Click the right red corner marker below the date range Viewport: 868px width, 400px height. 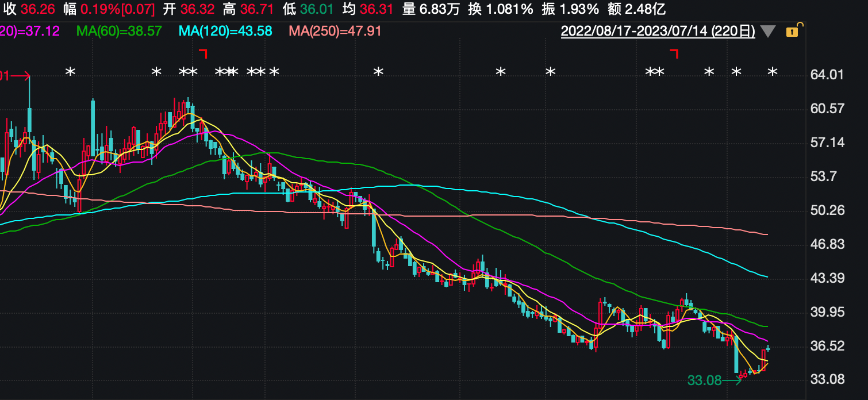(674, 53)
